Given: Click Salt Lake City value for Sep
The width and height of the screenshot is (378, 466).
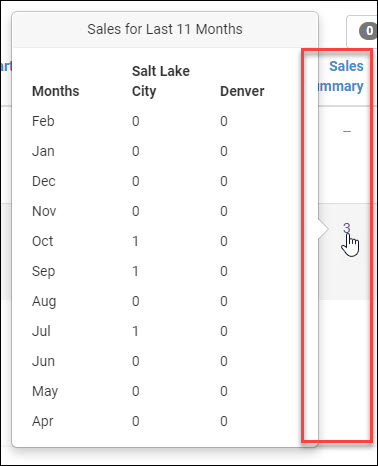Looking at the screenshot, I should (135, 271).
